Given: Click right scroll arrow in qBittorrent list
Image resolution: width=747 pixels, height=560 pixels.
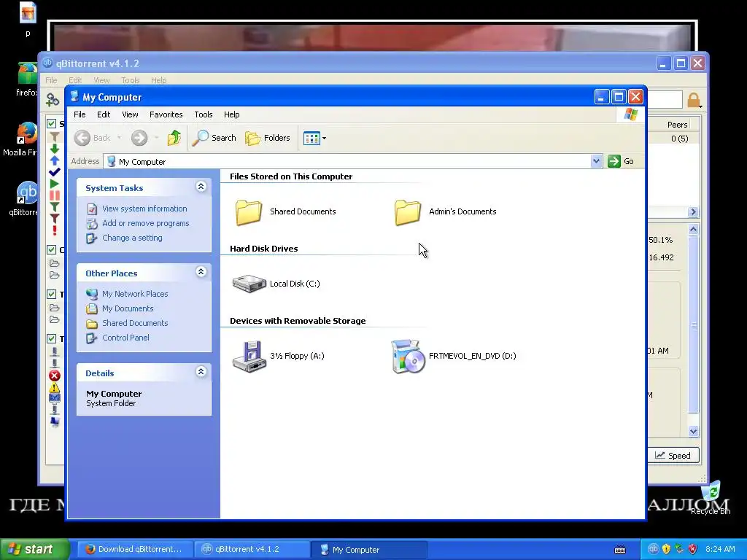Looking at the screenshot, I should [x=693, y=212].
